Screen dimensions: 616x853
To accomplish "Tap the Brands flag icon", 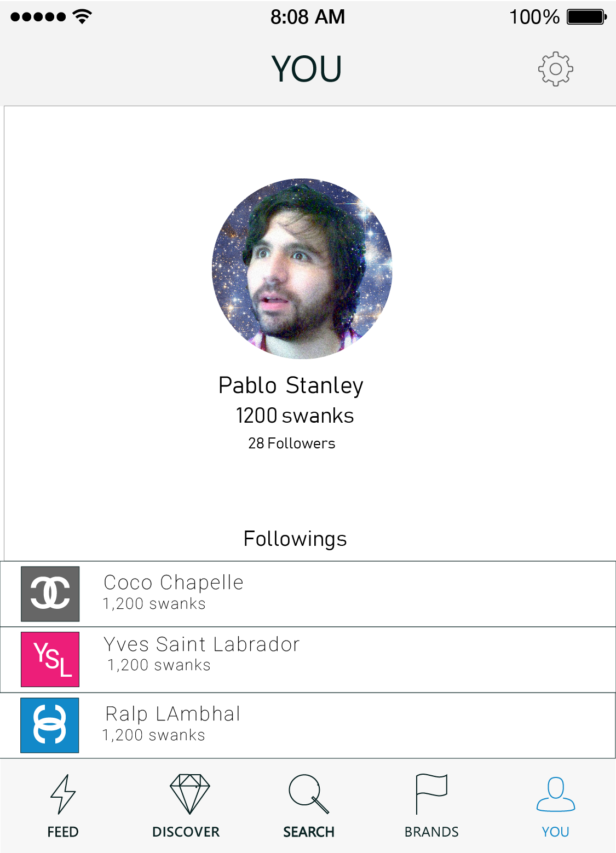I will point(431,793).
